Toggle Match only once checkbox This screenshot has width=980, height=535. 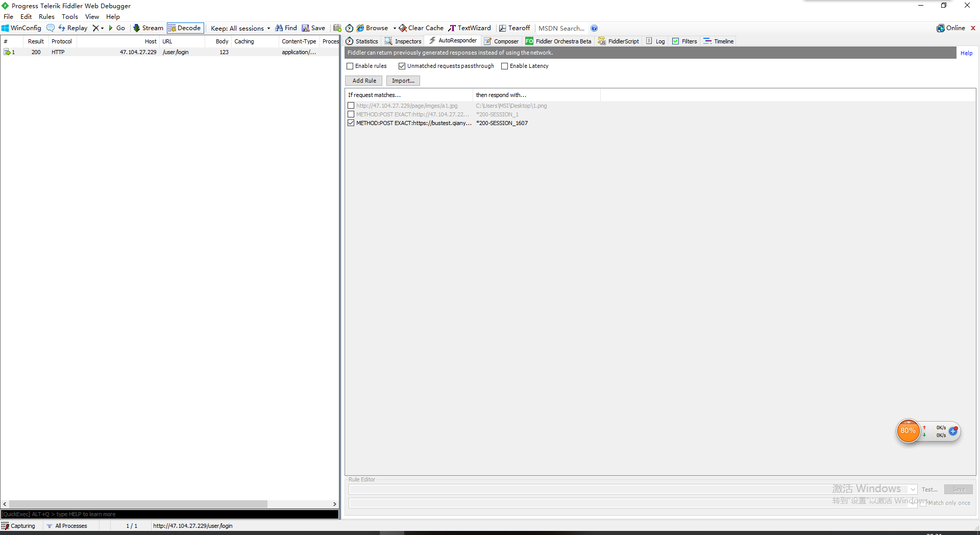point(923,503)
